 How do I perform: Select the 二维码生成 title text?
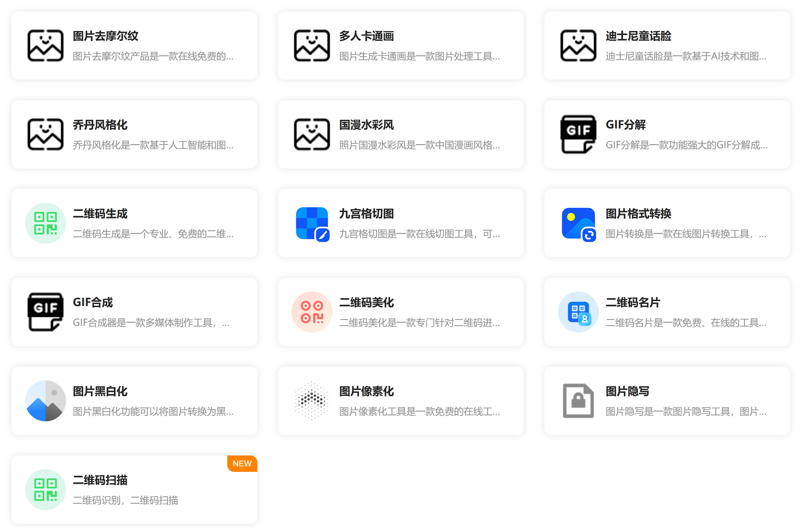coord(100,214)
